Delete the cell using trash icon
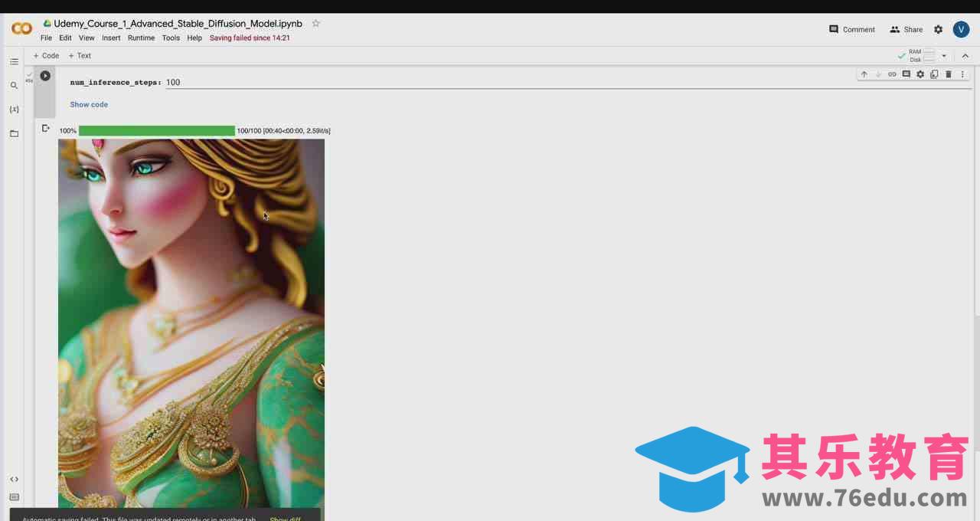Screen dimensions: 980x521 [x=949, y=74]
